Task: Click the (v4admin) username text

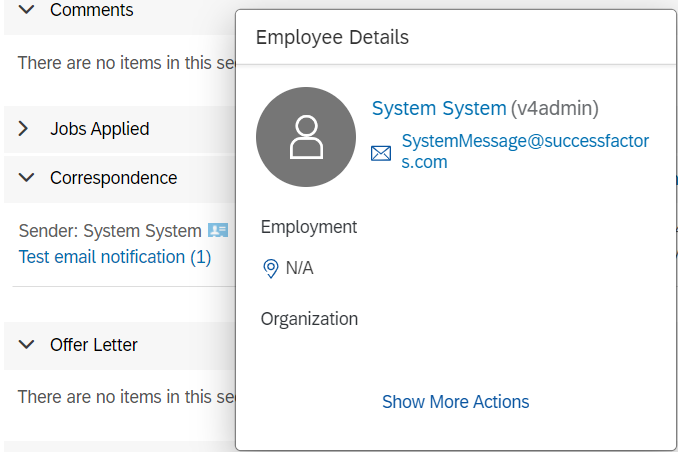Action: 555,108
